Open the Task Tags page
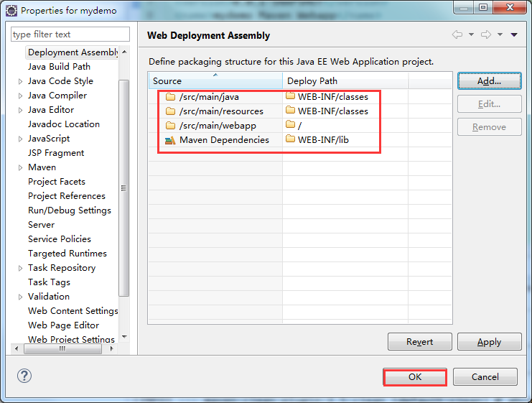532x403 pixels. tap(49, 282)
